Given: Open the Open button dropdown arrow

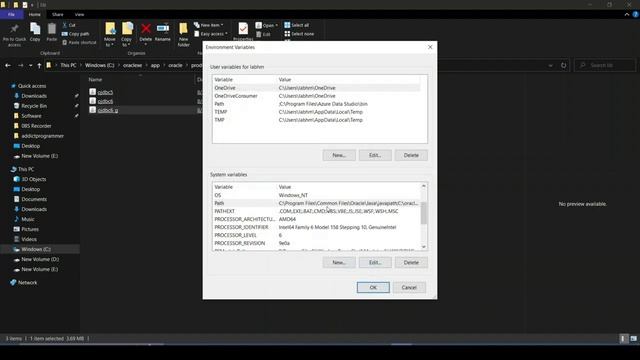Looking at the screenshot, I should (x=276, y=25).
